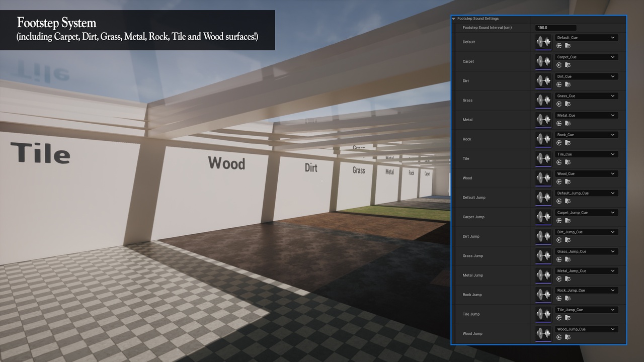Click the use-selected arrow under Grass_Jump_Cue

pos(559,259)
